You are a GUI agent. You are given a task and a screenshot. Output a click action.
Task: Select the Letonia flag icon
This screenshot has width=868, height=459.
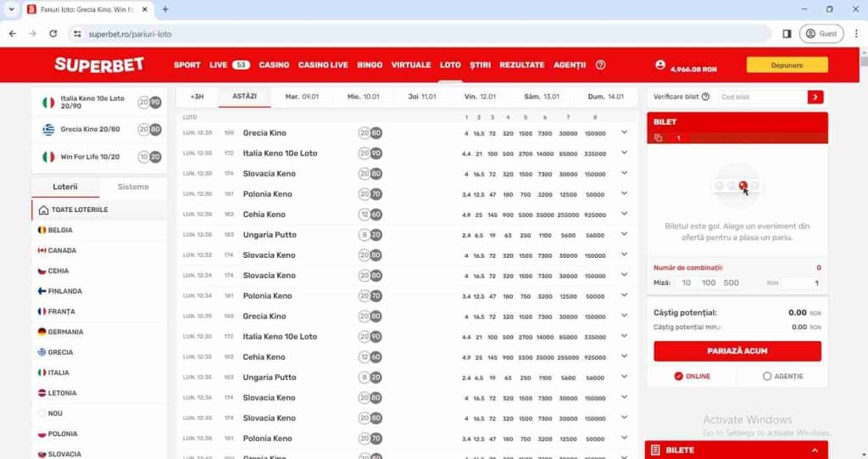[42, 393]
